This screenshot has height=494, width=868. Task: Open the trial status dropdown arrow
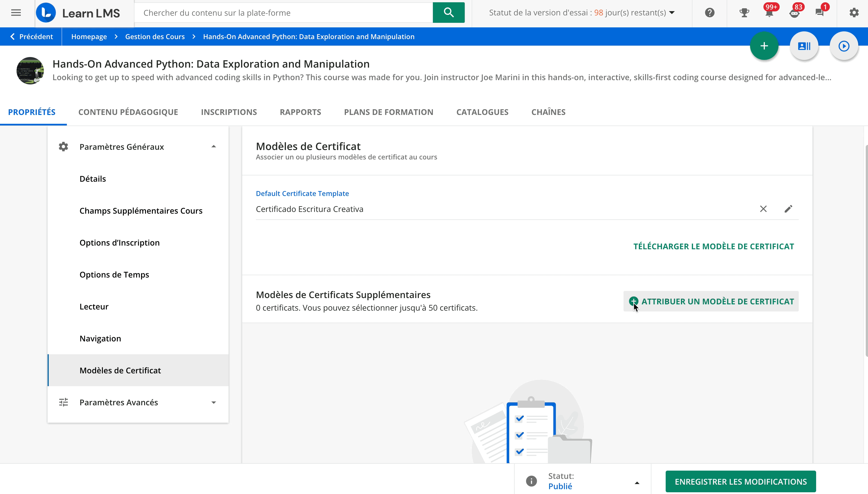click(x=672, y=13)
